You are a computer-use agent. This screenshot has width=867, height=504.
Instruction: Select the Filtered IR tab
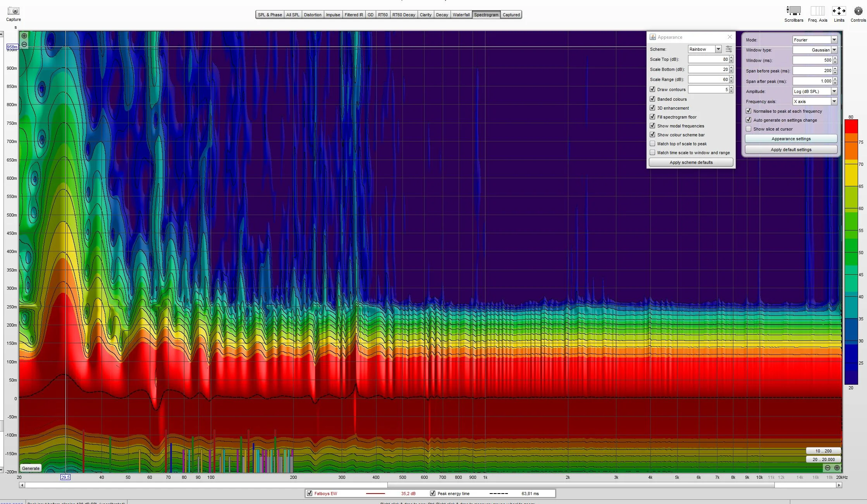tap(354, 15)
